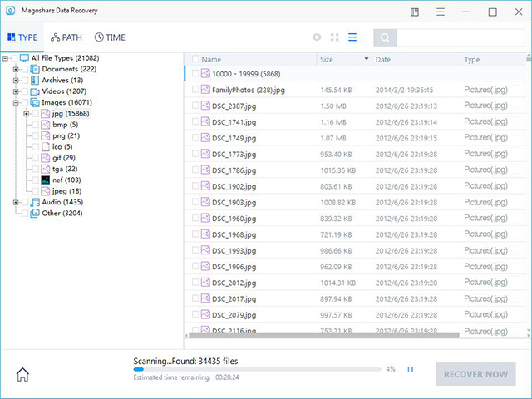Screen dimensions: 532x399
Task: Tick the checkbox for DSC_2387.jpg
Action: [195, 106]
